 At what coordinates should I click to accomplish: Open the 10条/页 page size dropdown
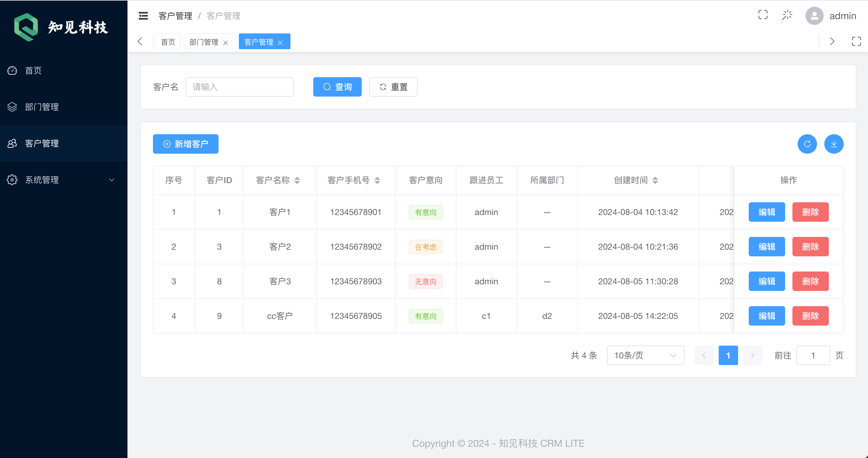[645, 355]
